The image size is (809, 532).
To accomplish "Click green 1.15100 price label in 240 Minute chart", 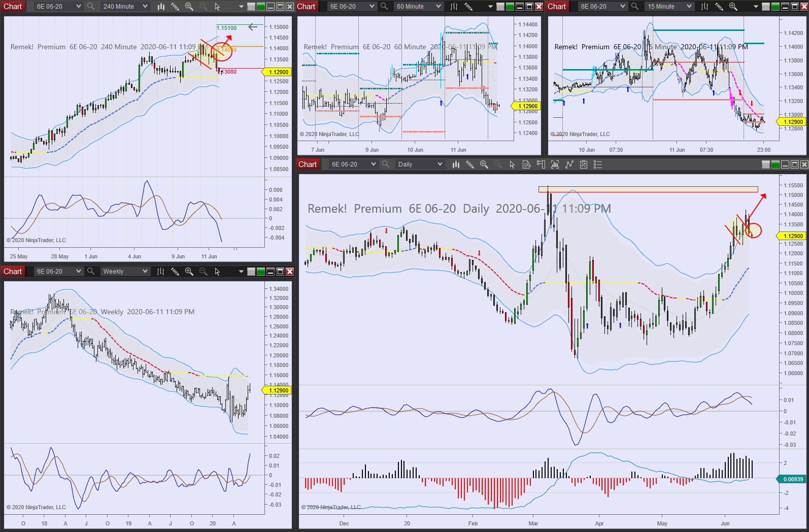I will tap(227, 28).
